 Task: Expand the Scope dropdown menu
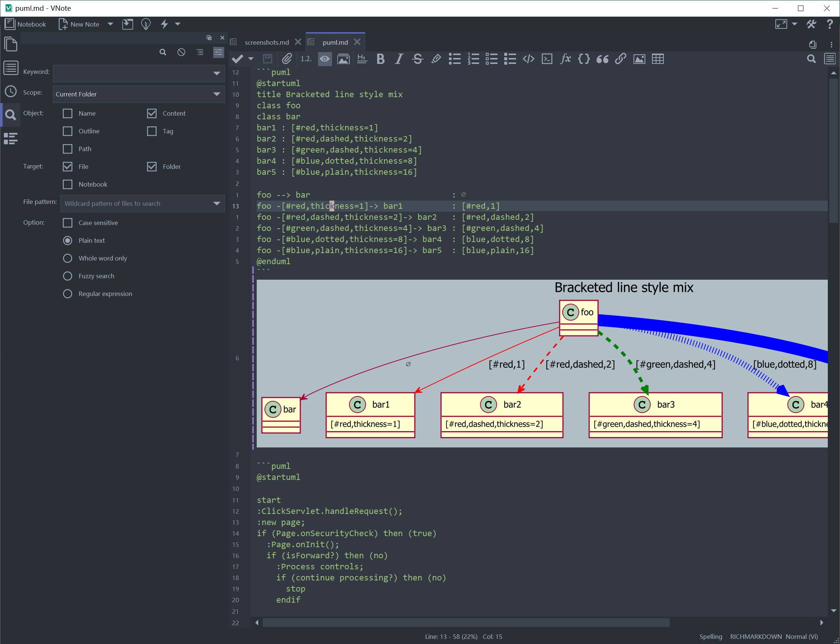click(217, 94)
